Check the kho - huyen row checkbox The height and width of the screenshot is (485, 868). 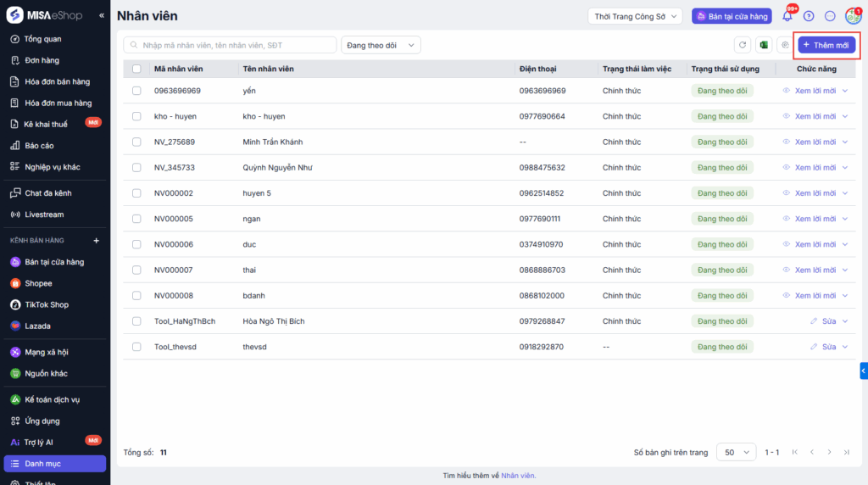pyautogui.click(x=136, y=116)
